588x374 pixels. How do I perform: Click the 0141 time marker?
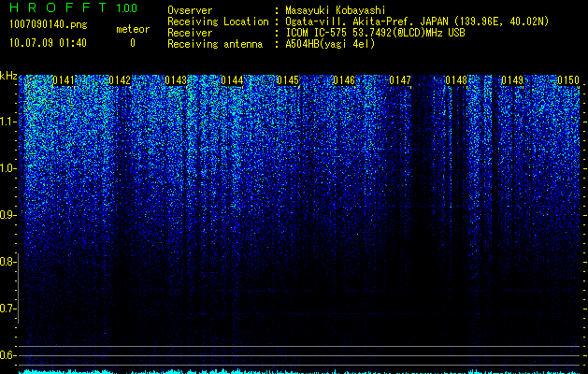pos(64,80)
